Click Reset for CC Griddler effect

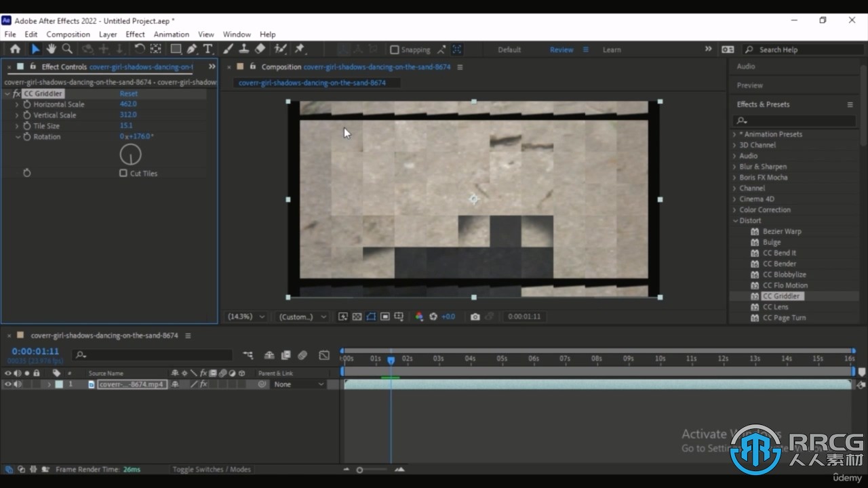[x=129, y=94]
